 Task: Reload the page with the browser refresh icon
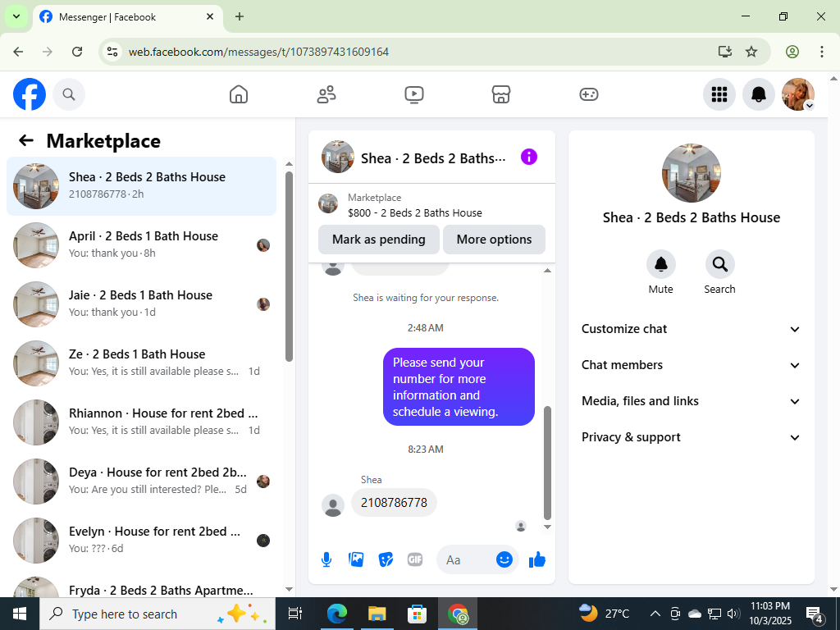77,52
